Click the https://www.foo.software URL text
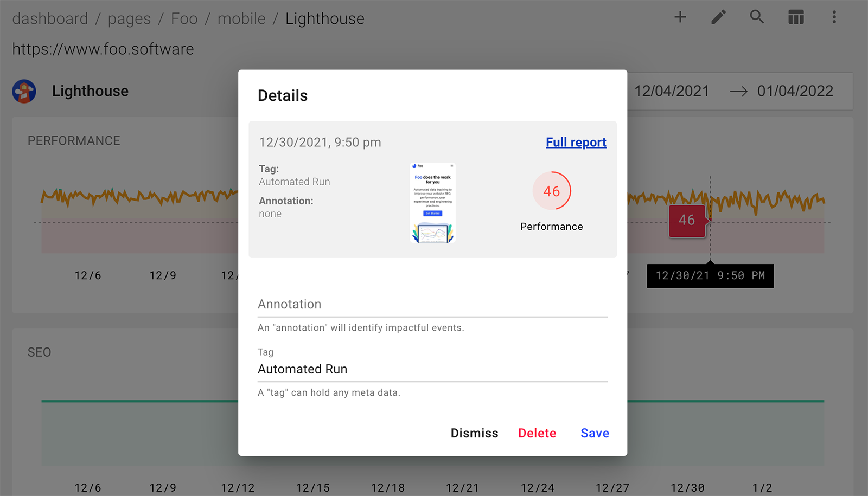This screenshot has height=496, width=868. (x=103, y=49)
